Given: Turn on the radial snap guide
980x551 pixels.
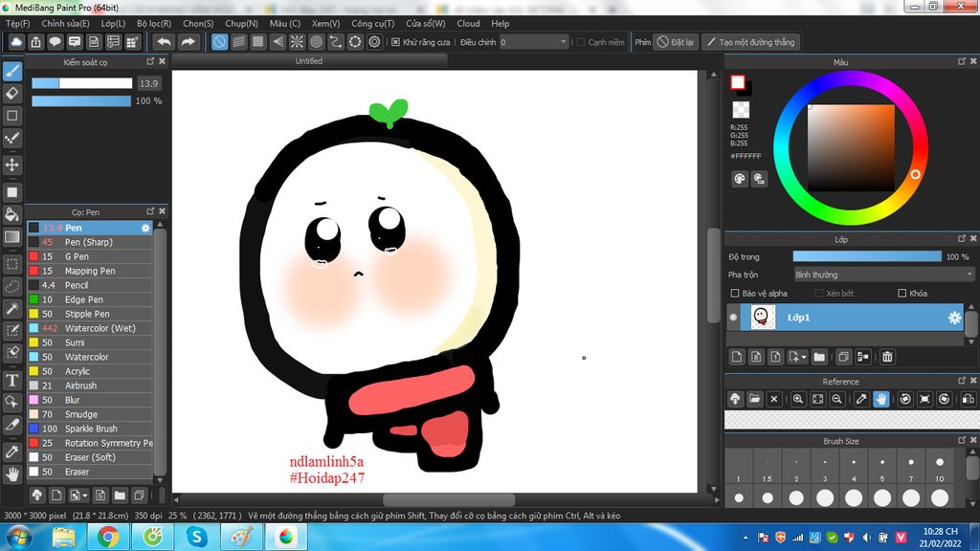Looking at the screenshot, I should point(297,42).
